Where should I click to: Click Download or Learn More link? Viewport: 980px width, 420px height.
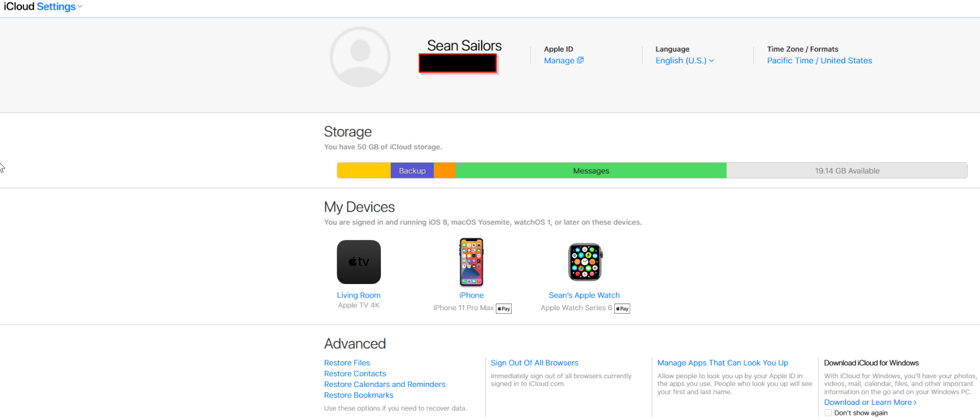[870, 402]
